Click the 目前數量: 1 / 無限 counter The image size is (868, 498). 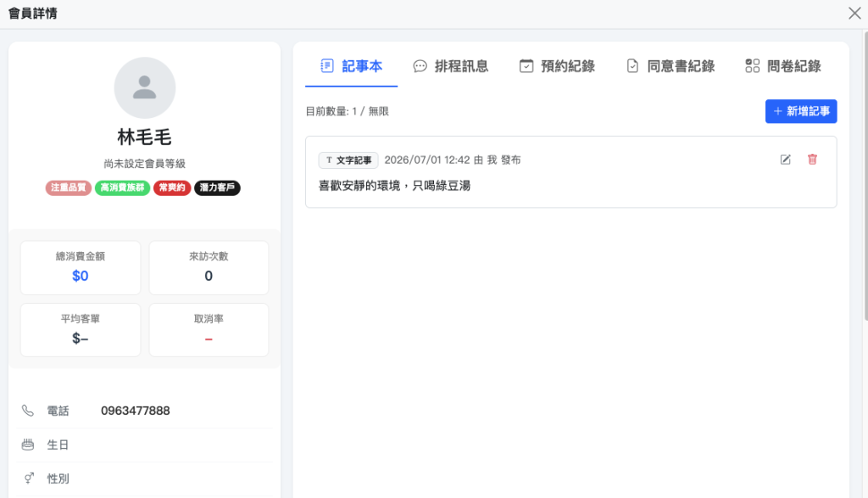(347, 111)
